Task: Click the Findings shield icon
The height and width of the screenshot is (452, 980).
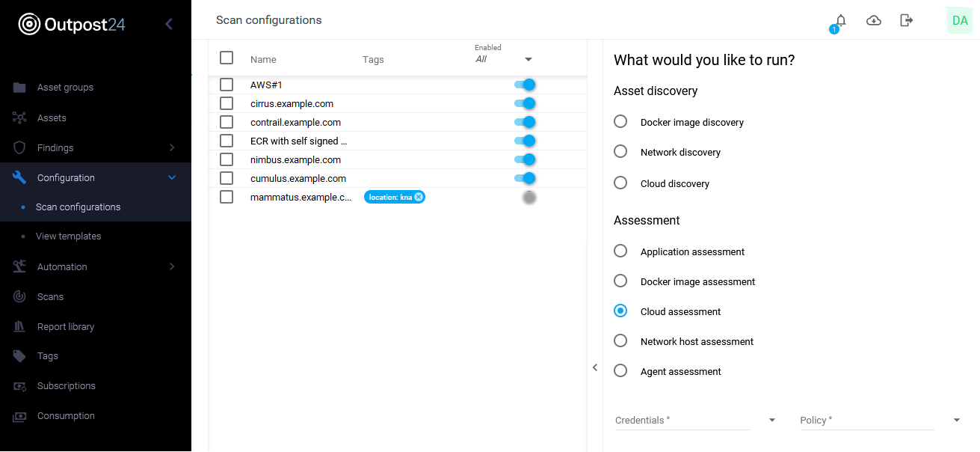Action: click(20, 148)
